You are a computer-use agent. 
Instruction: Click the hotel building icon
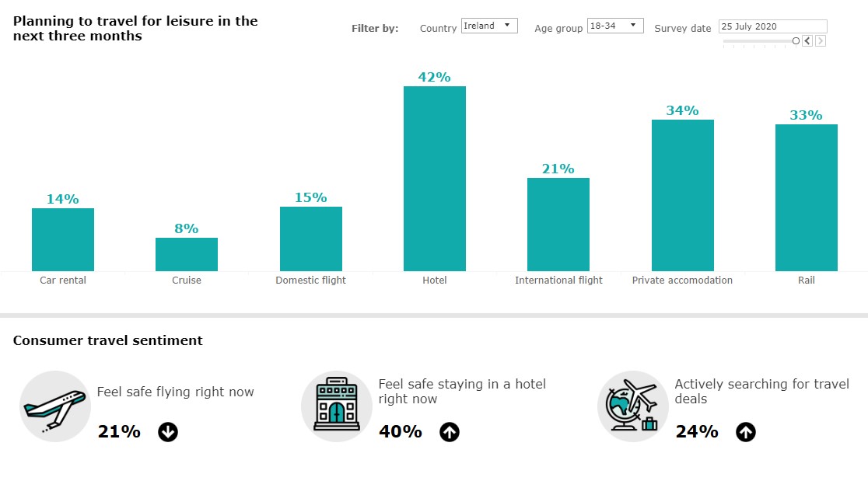point(336,406)
